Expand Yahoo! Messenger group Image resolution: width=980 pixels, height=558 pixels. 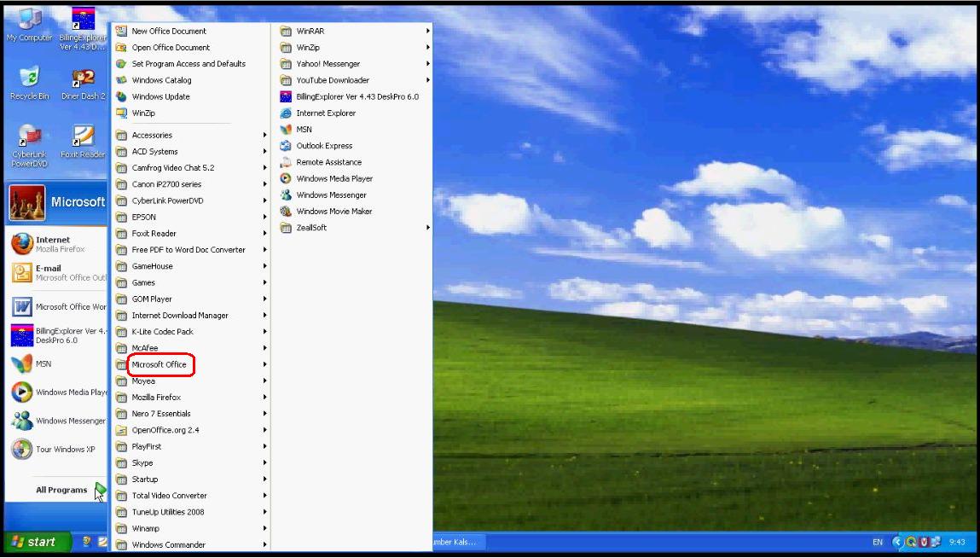point(354,64)
